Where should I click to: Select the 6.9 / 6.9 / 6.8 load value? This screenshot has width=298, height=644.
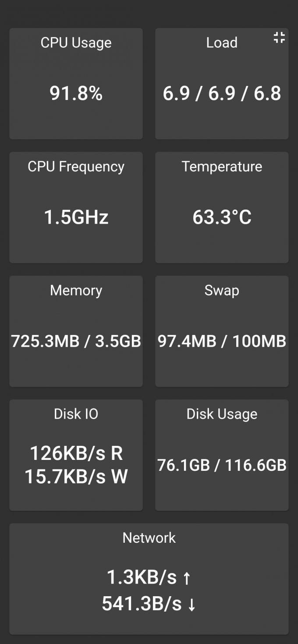[x=222, y=93]
